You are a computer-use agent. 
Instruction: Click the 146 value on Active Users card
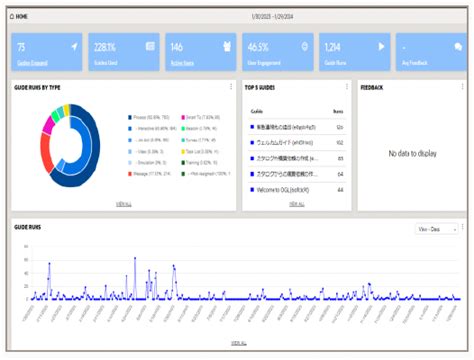click(x=177, y=47)
